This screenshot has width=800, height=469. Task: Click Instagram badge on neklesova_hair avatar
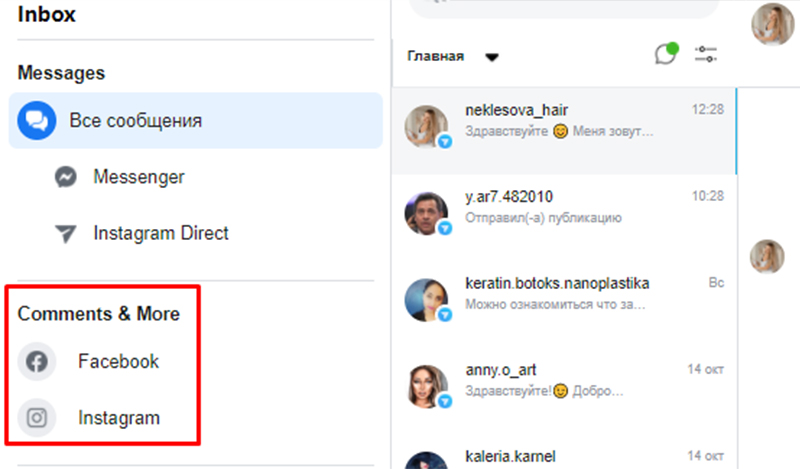[445, 141]
